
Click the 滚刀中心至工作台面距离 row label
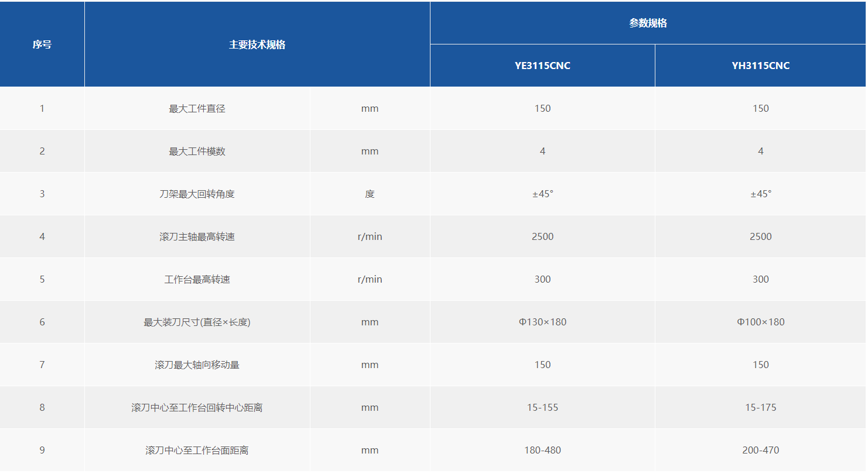197,450
